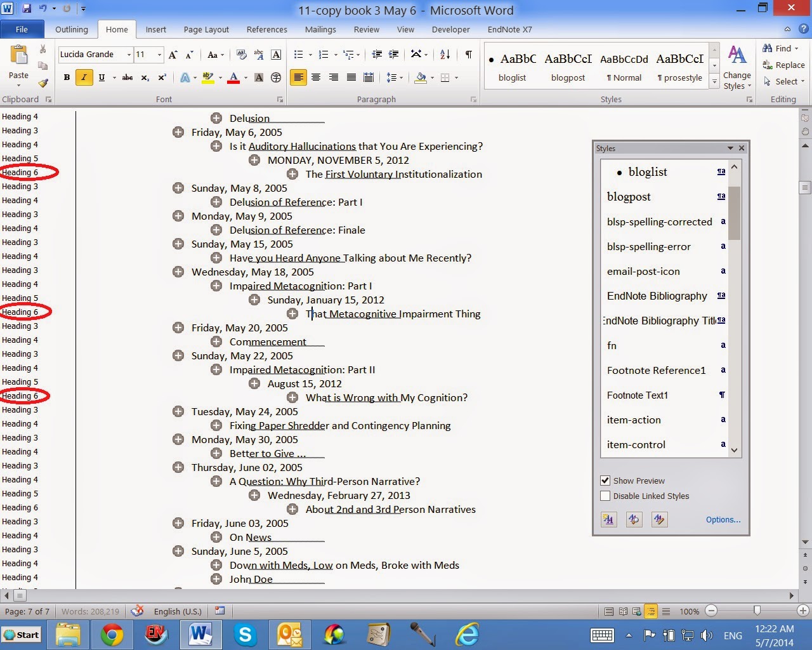Toggle show paragraph marks
Viewport: 812px width, 650px height.
[468, 55]
